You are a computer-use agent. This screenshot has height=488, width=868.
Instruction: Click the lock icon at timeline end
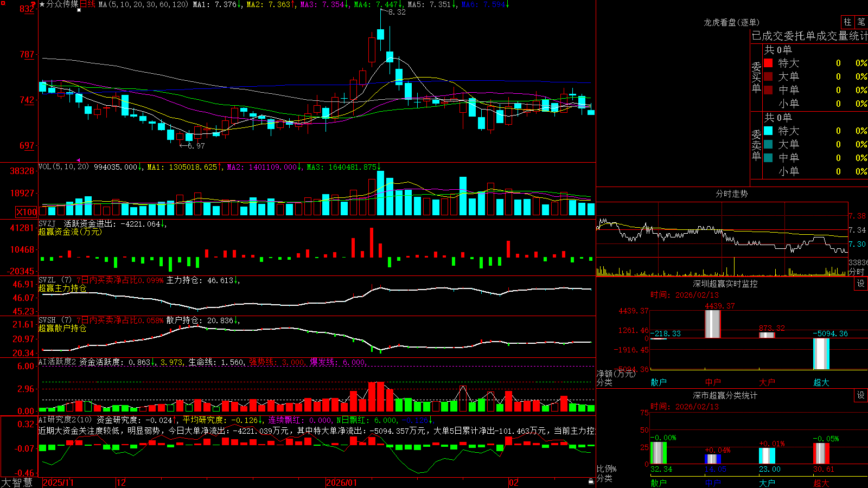(x=591, y=481)
